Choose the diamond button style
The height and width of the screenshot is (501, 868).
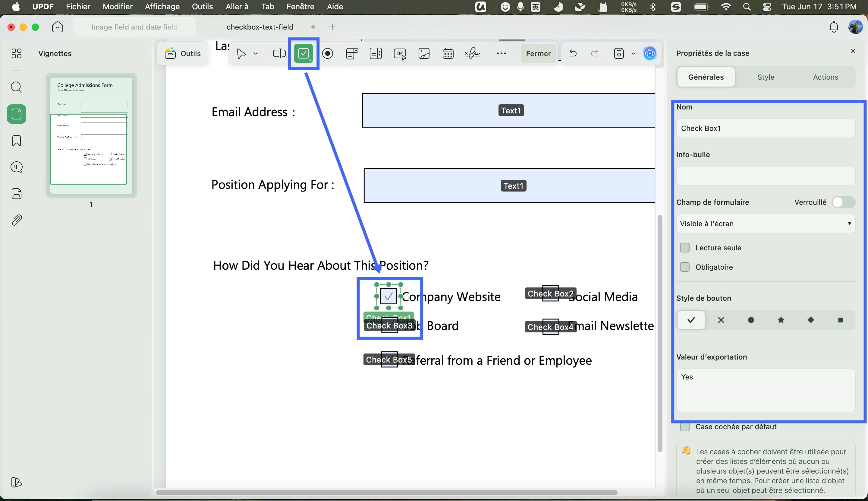(x=811, y=320)
